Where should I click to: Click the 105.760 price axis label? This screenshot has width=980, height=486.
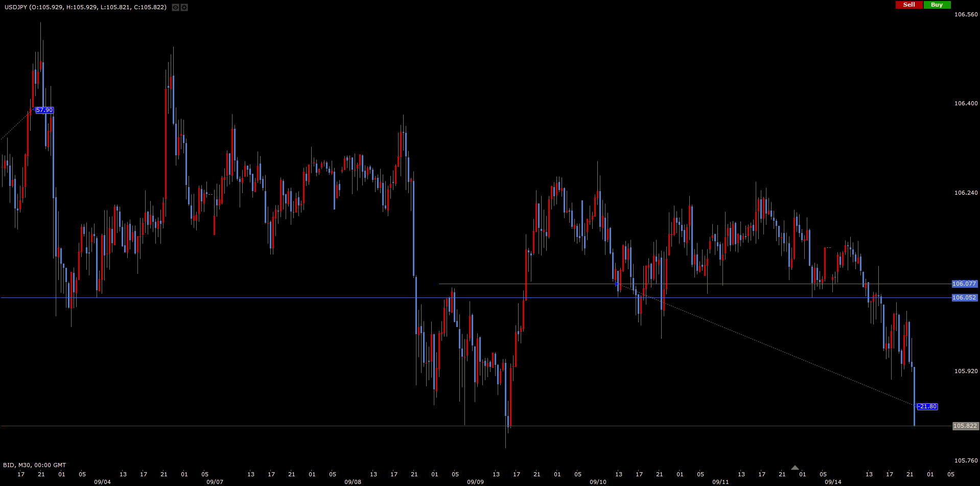pyautogui.click(x=966, y=460)
